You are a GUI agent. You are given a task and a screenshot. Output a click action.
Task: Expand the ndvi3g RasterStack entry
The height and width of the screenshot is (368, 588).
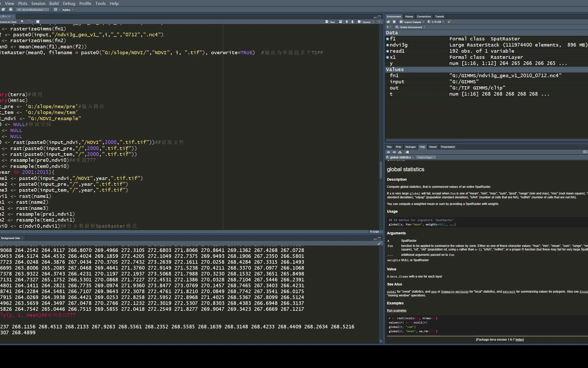387,45
